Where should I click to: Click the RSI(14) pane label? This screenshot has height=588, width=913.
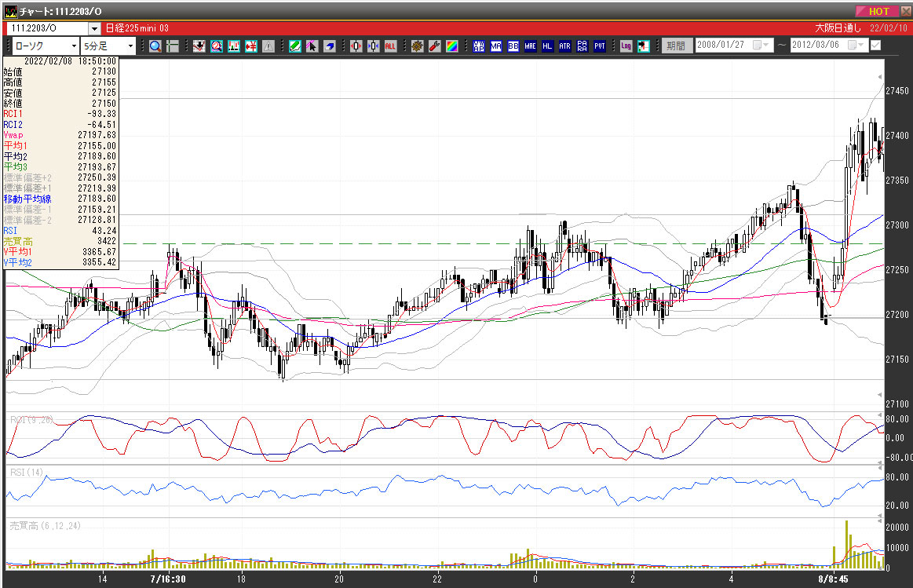pos(27,472)
